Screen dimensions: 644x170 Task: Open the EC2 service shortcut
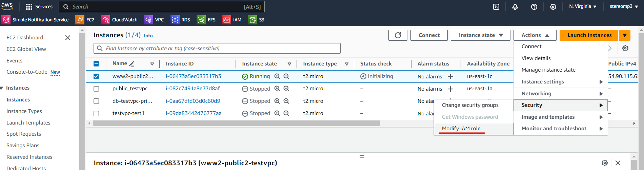tap(85, 20)
